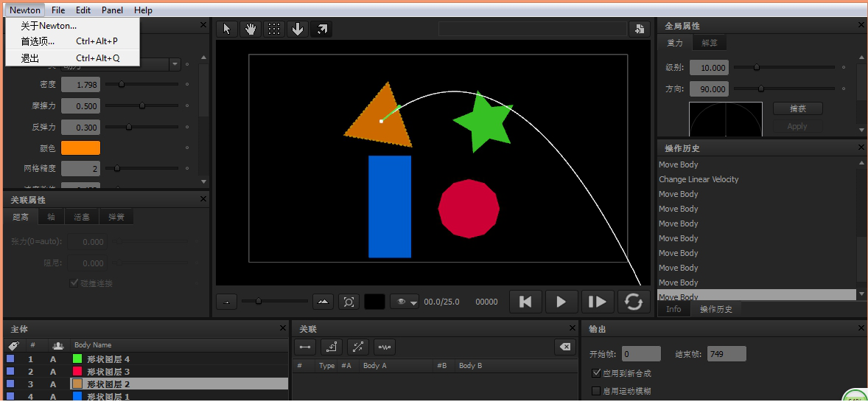Image resolution: width=868 pixels, height=416 pixels.
Task: Switch to the 解算 tab
Action: (709, 43)
